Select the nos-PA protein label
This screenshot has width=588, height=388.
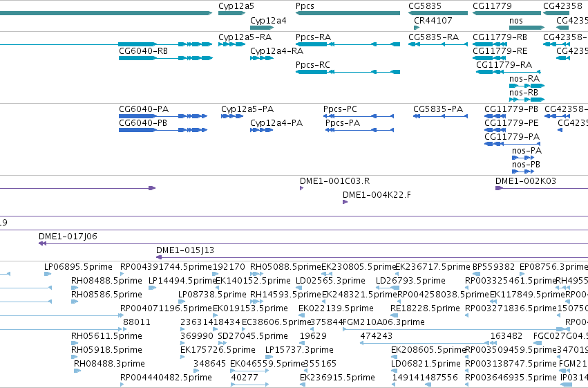[527, 151]
